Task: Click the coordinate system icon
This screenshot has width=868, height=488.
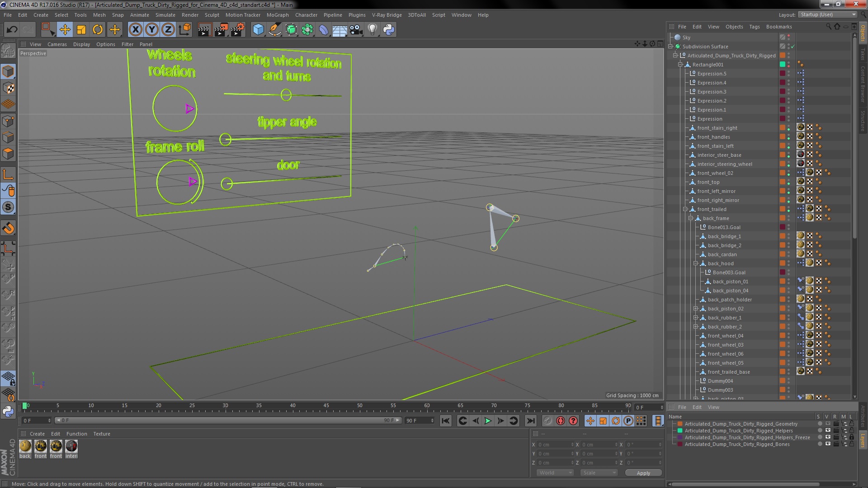Action: tap(185, 30)
